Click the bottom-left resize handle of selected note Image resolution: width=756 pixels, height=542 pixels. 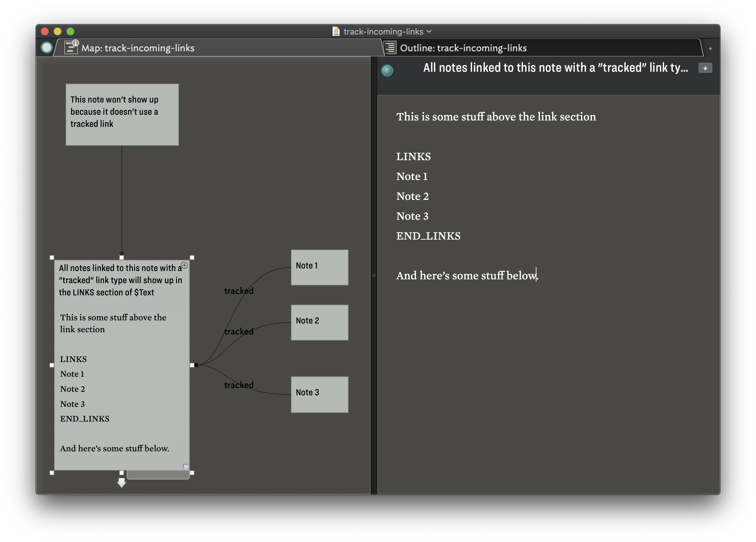[52, 472]
